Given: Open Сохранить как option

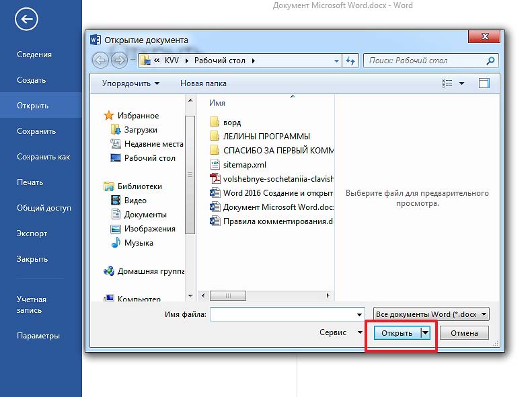Looking at the screenshot, I should coord(44,157).
